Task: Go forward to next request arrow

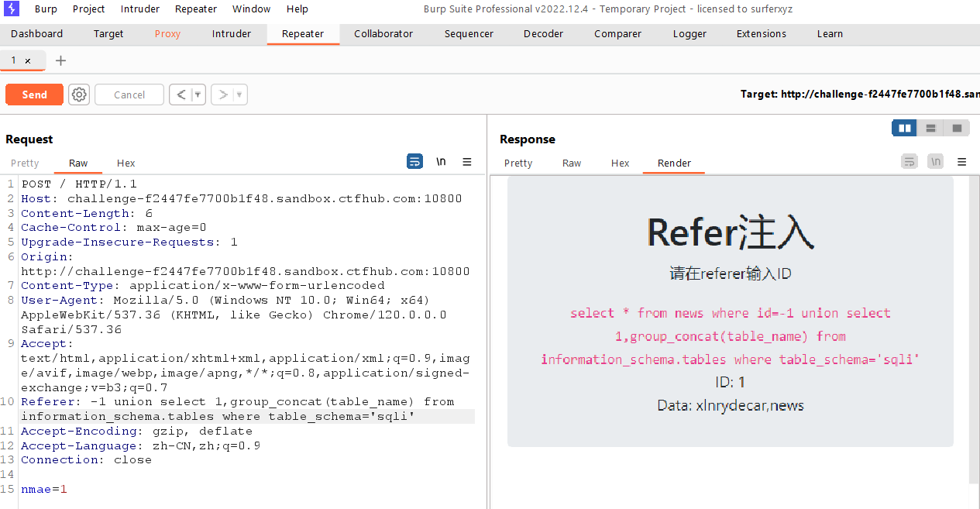Action: (x=222, y=95)
